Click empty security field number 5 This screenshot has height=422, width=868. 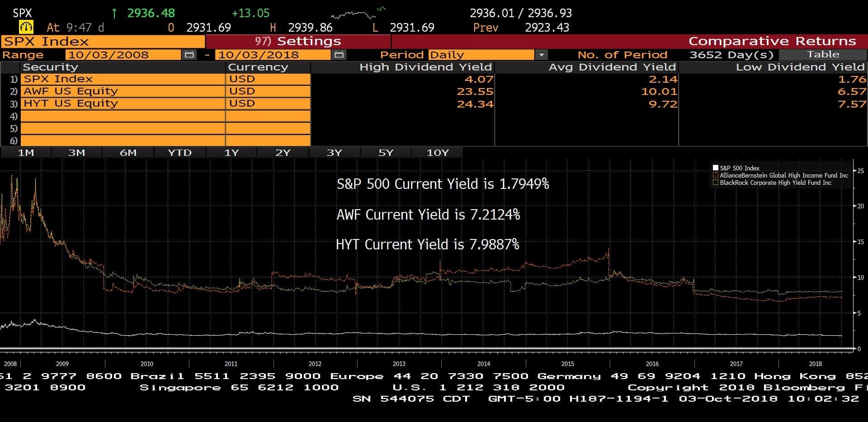click(x=123, y=128)
